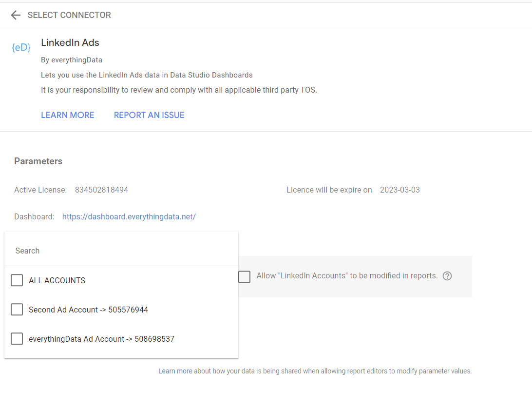Image resolution: width=532 pixels, height=409 pixels.
Task: Click the By everythingData author text
Action: click(x=72, y=60)
